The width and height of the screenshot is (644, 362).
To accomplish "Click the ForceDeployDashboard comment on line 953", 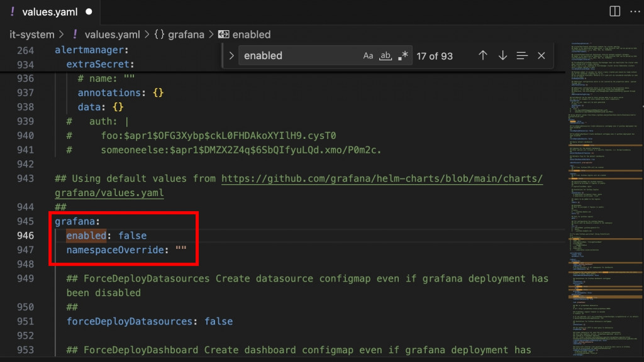I will click(x=299, y=350).
